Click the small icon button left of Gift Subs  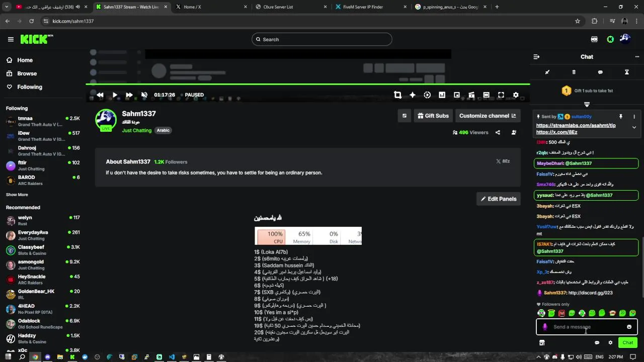pyautogui.click(x=405, y=116)
